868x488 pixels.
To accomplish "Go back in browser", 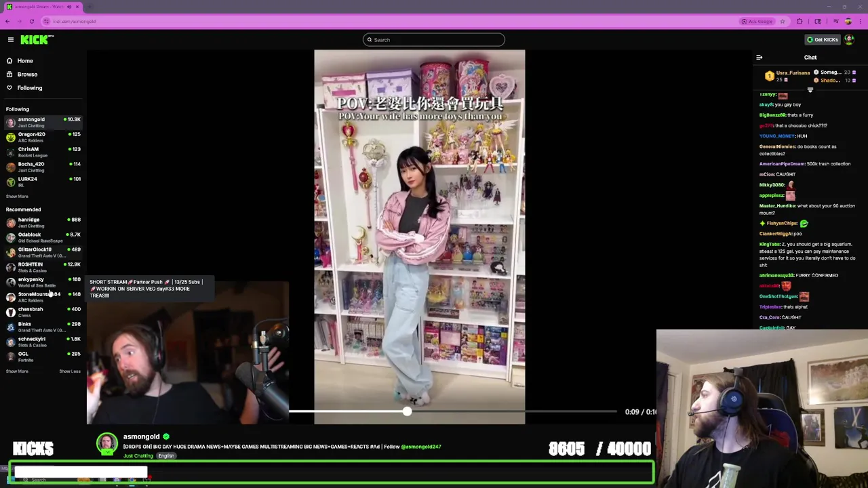I will [7, 21].
